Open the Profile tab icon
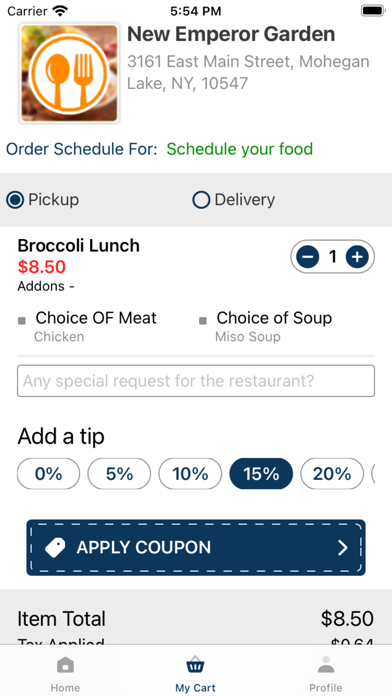This screenshot has height=696, width=392. click(x=326, y=665)
